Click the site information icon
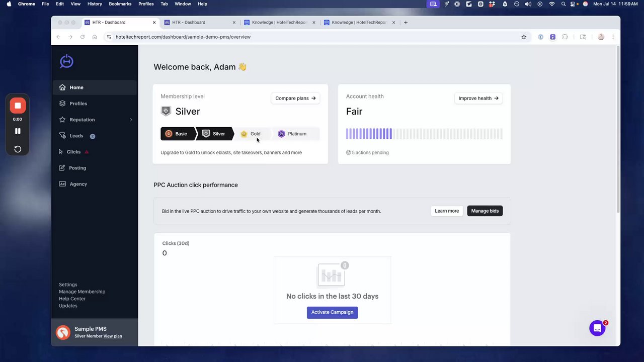644x362 pixels. 109,37
